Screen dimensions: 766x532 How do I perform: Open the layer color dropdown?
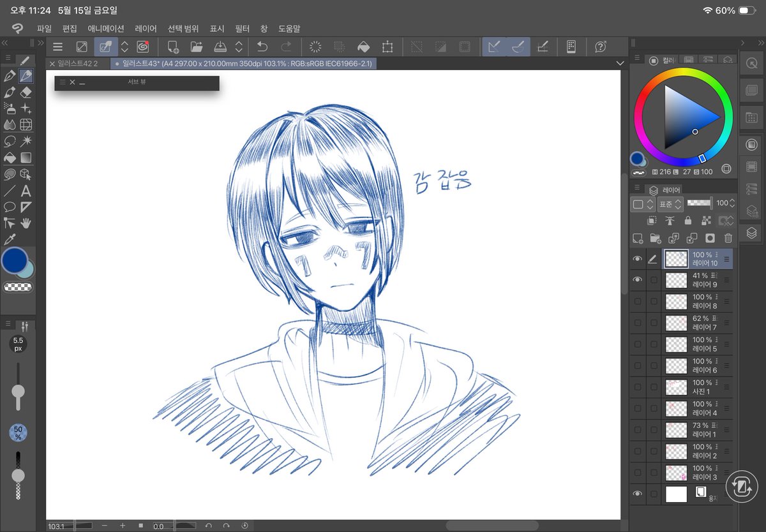point(642,204)
